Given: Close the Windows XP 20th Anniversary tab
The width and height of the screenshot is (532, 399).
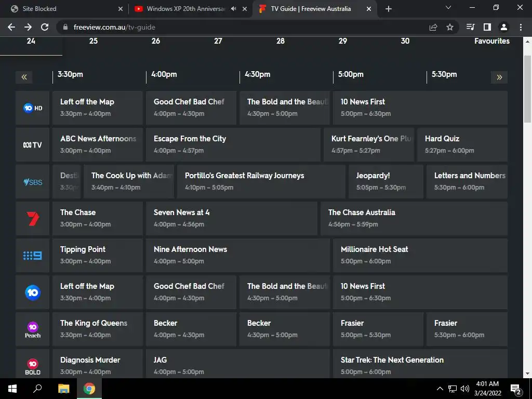Looking at the screenshot, I should 245,9.
